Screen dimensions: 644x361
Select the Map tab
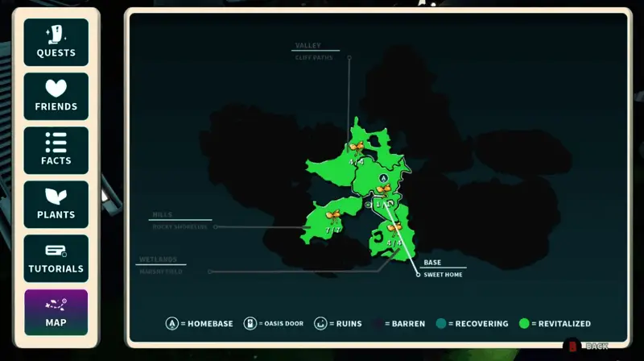[x=56, y=312]
